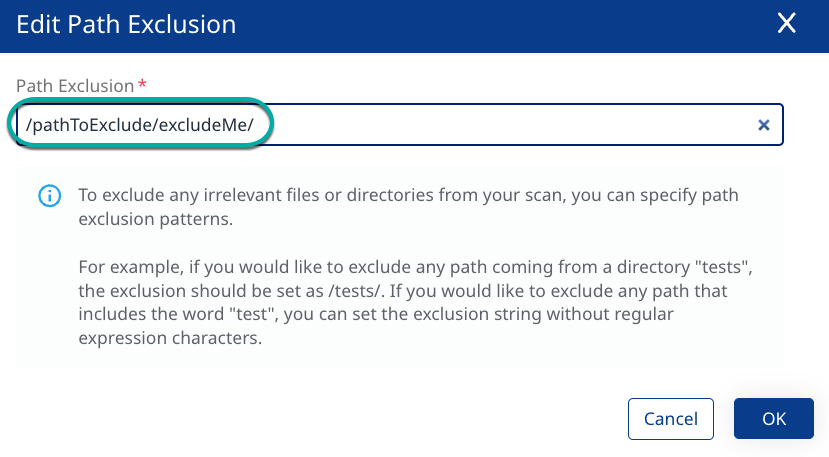Image resolution: width=829 pixels, height=457 pixels.
Task: Click the "Path Exclusion" field label
Action: pos(75,86)
